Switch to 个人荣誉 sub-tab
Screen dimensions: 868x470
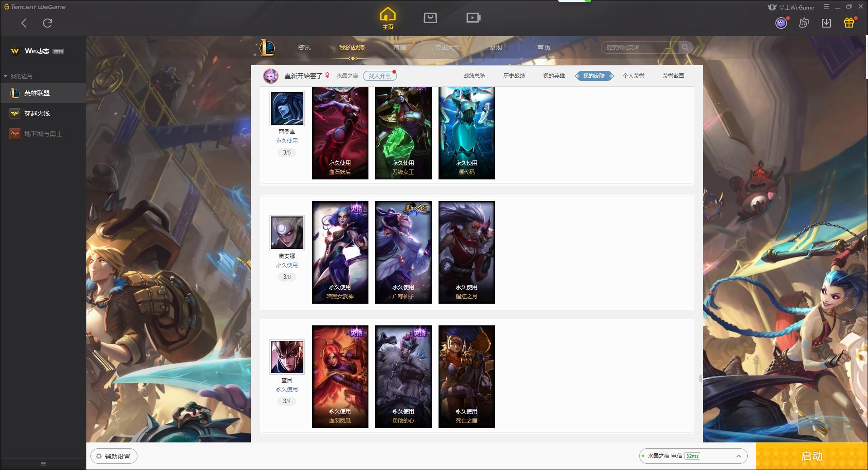click(633, 76)
